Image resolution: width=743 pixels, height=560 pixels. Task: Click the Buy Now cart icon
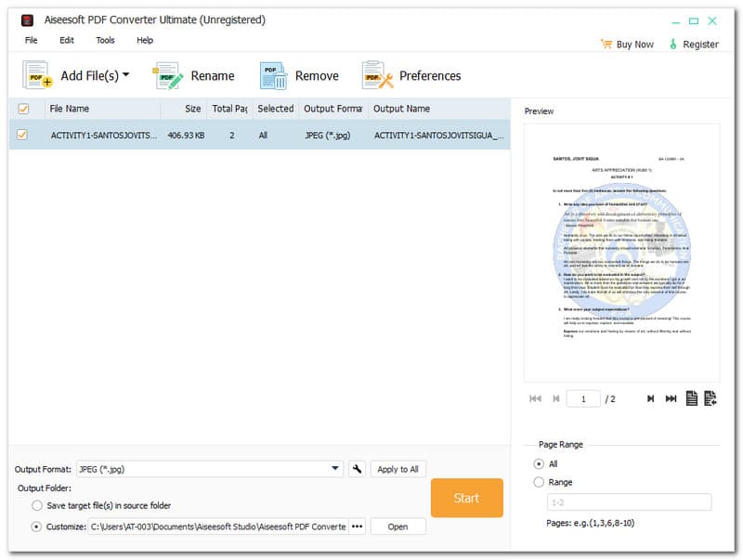pos(606,44)
